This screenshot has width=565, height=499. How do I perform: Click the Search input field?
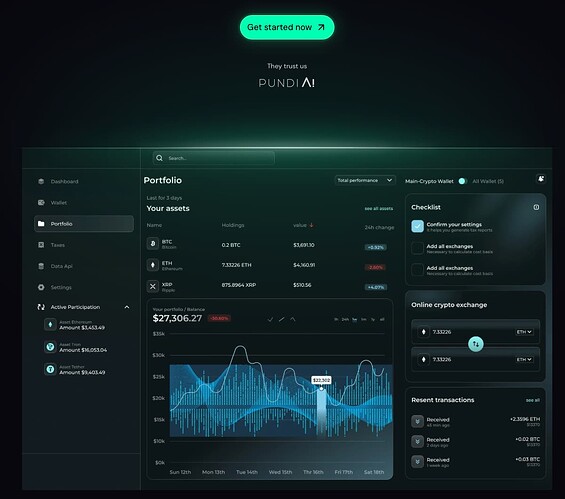[214, 158]
